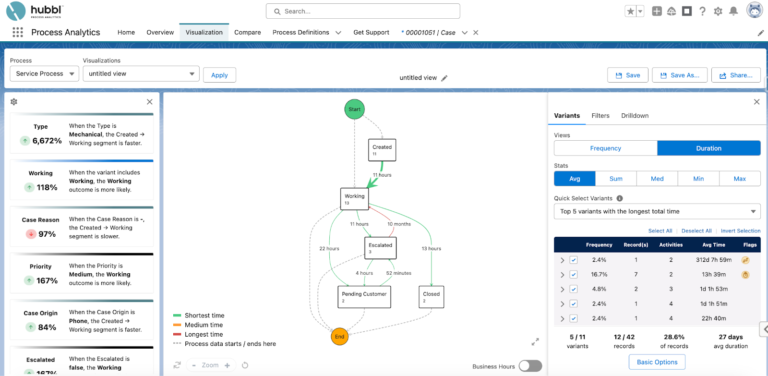Open the Case tab chevron menu
768x376 pixels.
(x=464, y=33)
